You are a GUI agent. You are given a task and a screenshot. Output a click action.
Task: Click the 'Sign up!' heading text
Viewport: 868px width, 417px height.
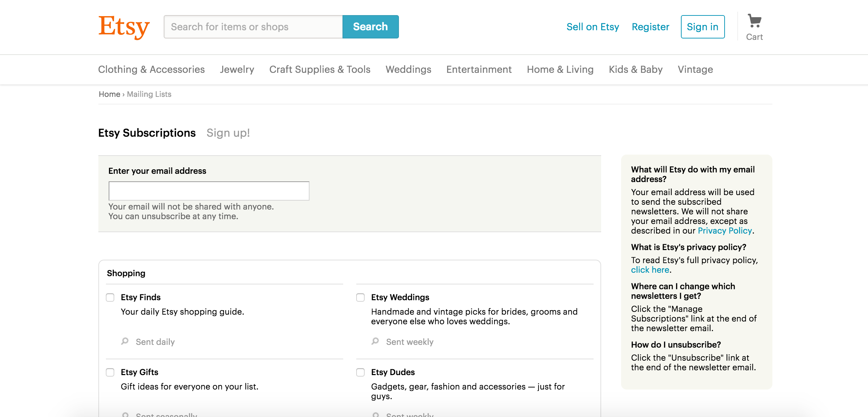(228, 133)
